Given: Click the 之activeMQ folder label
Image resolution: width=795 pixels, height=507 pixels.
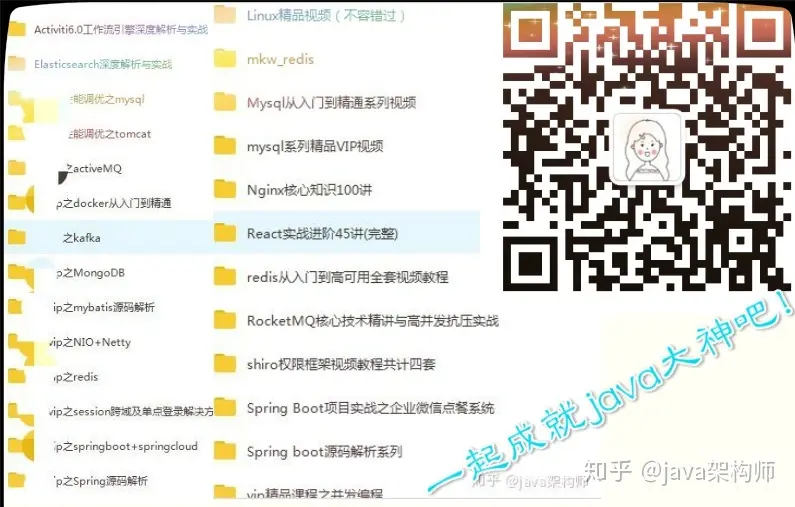Looking at the screenshot, I should [94, 169].
